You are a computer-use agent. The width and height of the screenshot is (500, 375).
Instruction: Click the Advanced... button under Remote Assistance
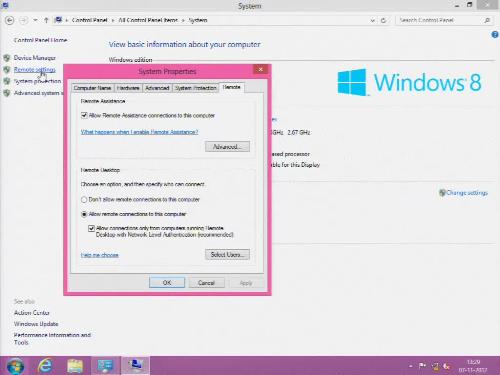click(x=227, y=147)
